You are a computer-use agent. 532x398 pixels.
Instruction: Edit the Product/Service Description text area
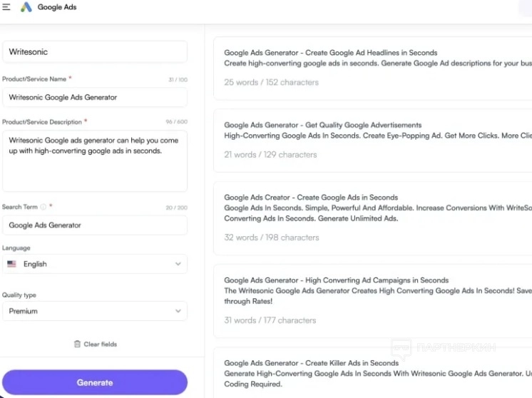(x=94, y=160)
